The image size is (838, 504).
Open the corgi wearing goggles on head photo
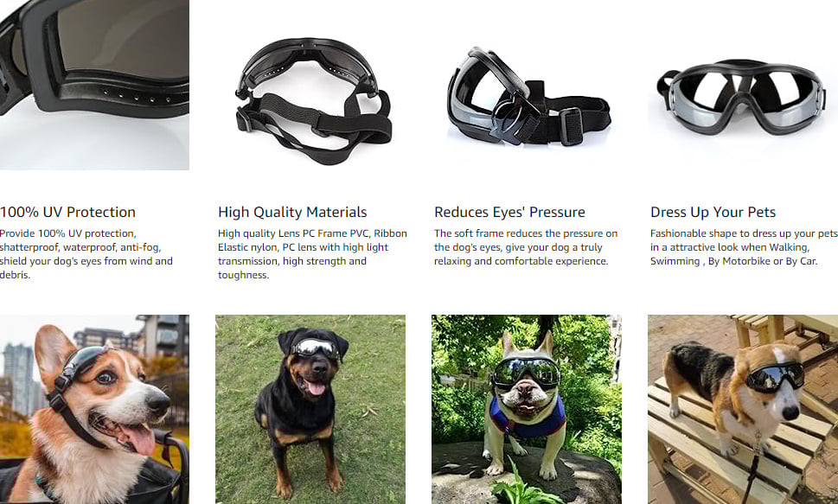point(94,409)
